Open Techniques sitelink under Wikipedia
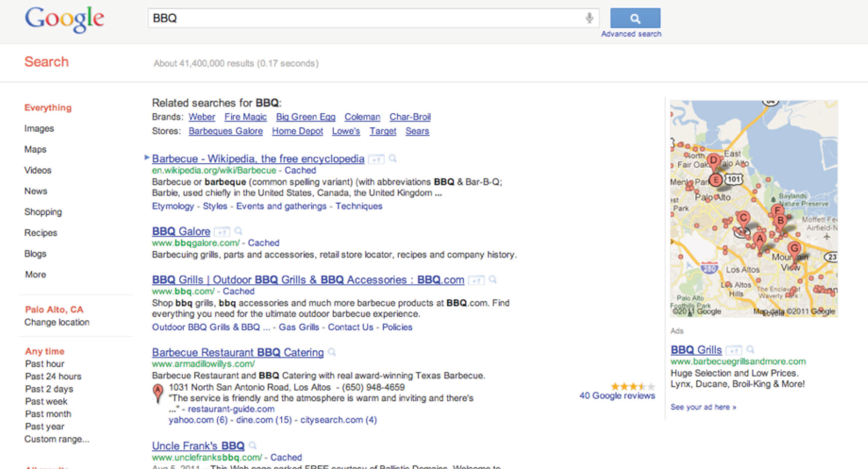868x469 pixels. (359, 206)
